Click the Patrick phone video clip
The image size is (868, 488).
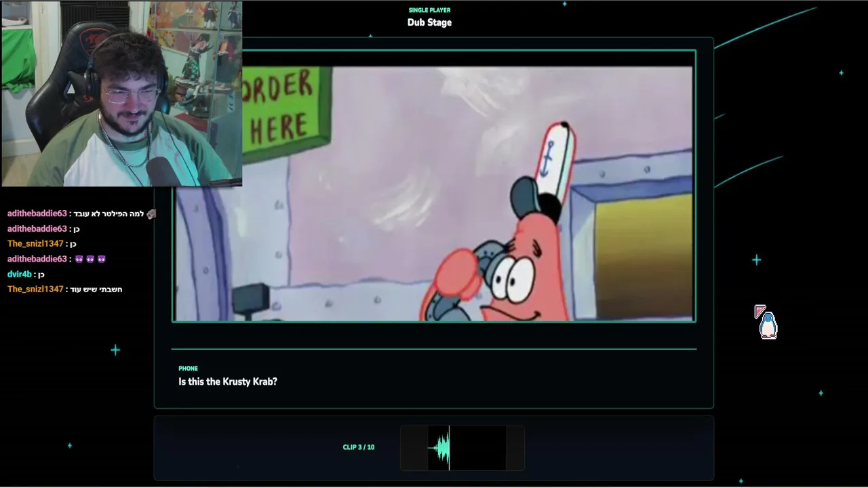(434, 186)
